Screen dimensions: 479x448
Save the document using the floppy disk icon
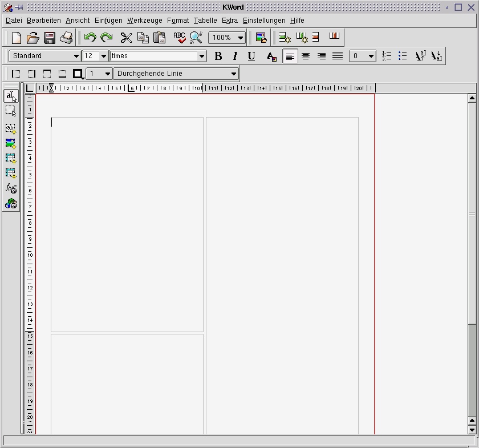tap(49, 38)
